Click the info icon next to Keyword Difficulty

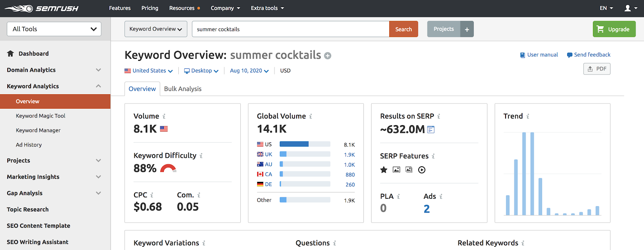tap(201, 156)
